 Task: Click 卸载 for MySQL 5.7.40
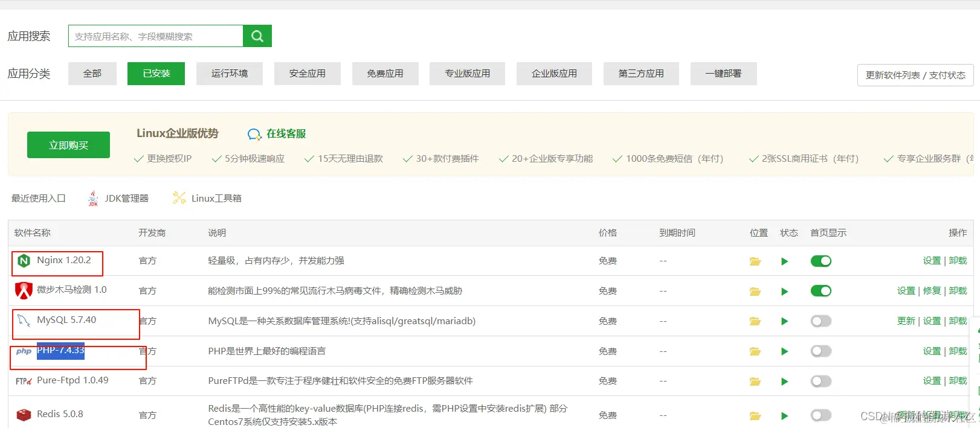tap(958, 321)
